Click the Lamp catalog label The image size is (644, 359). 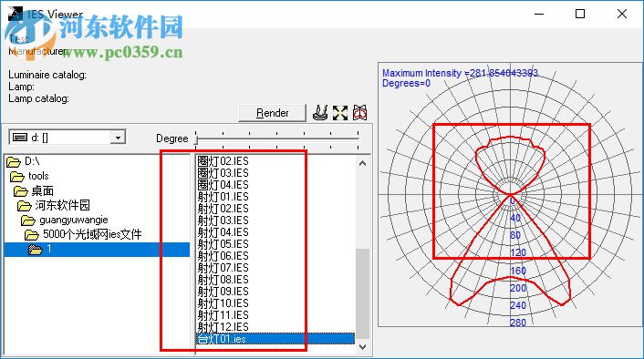click(38, 98)
